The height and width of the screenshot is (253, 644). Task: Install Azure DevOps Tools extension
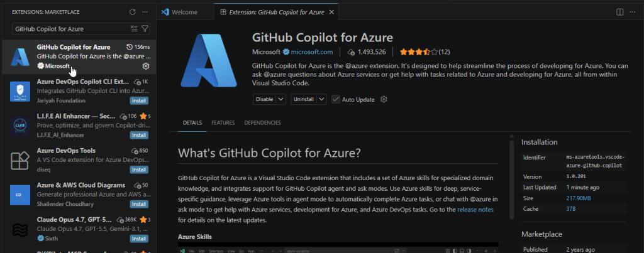tap(139, 170)
